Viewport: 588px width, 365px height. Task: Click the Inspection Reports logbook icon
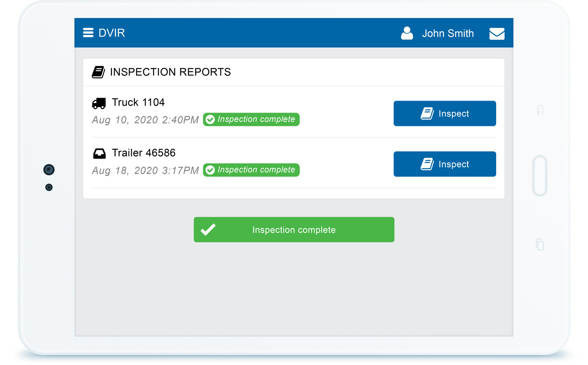[98, 72]
